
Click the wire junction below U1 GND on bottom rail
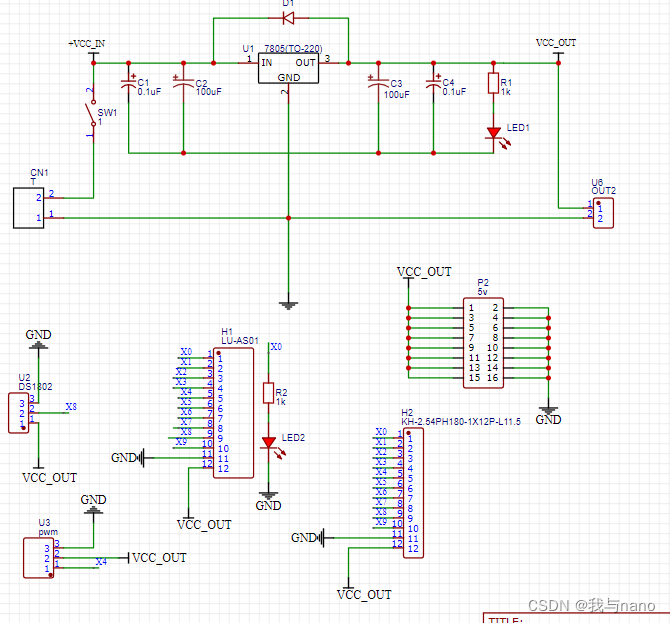(288, 218)
